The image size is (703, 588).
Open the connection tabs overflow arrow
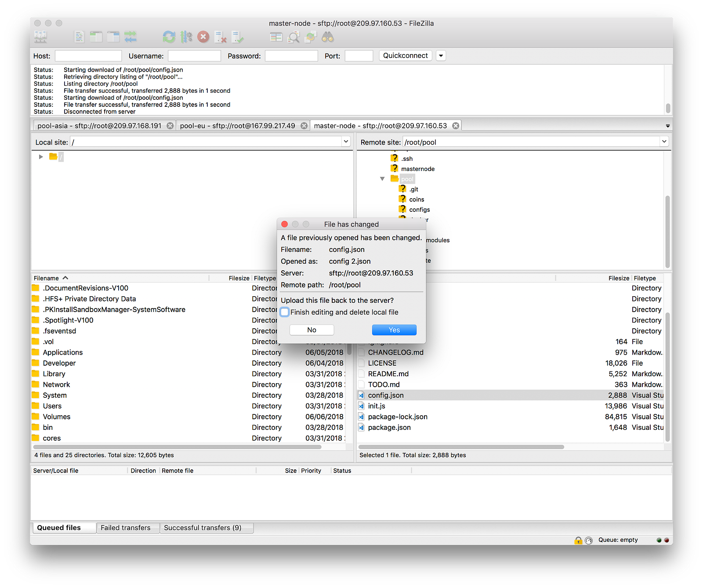pyautogui.click(x=668, y=126)
